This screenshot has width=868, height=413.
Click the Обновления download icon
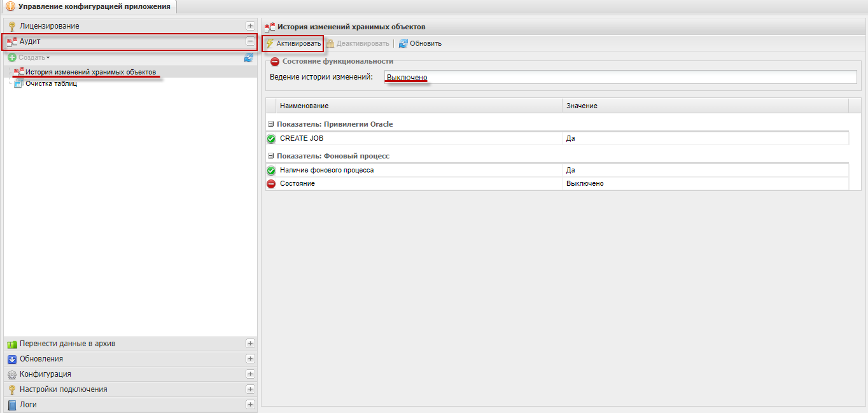click(11, 359)
